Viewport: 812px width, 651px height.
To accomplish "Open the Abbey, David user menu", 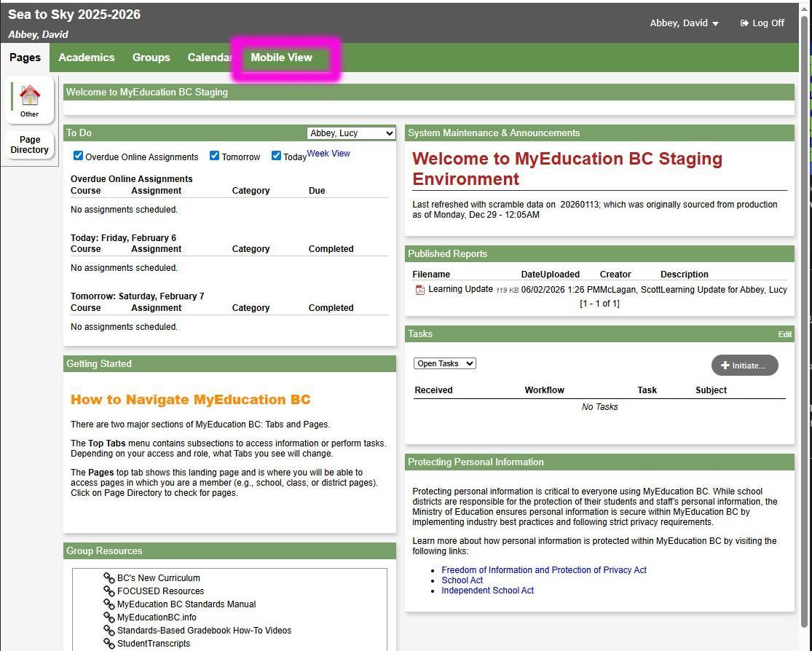I will [684, 23].
